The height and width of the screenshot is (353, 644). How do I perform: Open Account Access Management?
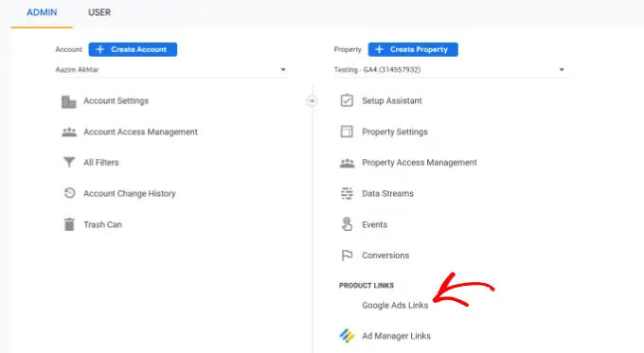pos(140,132)
